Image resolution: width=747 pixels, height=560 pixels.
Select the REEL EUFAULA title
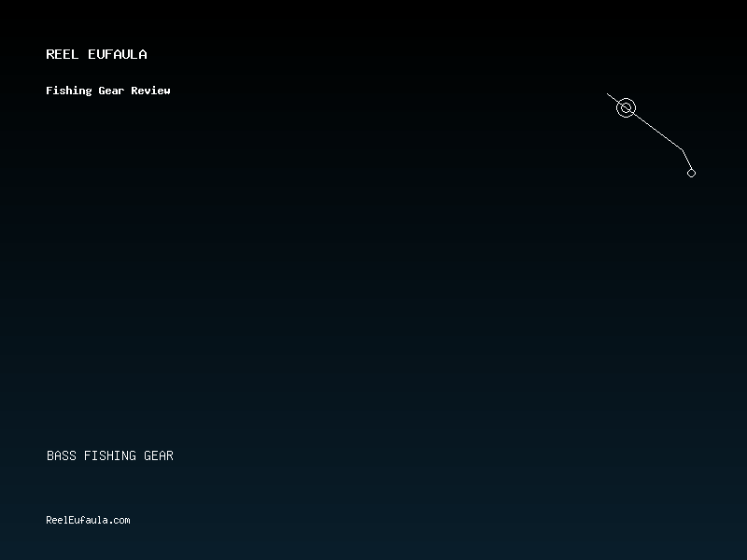tap(96, 54)
